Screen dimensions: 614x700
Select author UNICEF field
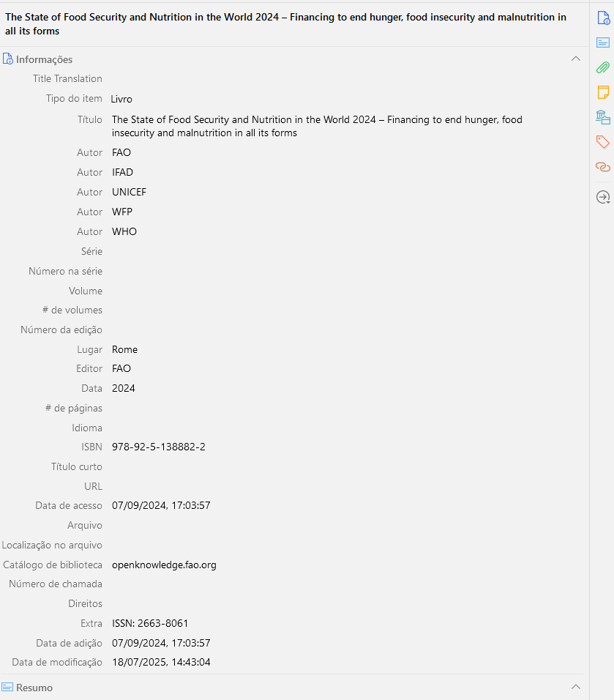tap(129, 192)
